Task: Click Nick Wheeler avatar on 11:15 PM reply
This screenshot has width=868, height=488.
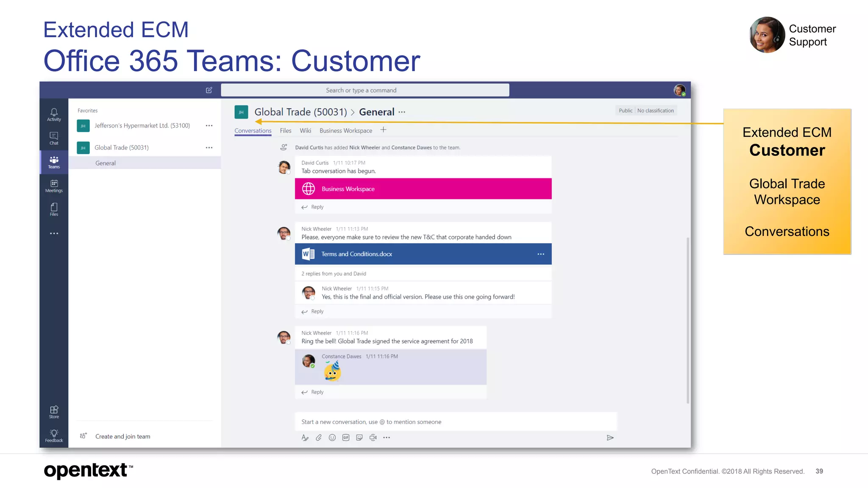Action: coord(309,293)
